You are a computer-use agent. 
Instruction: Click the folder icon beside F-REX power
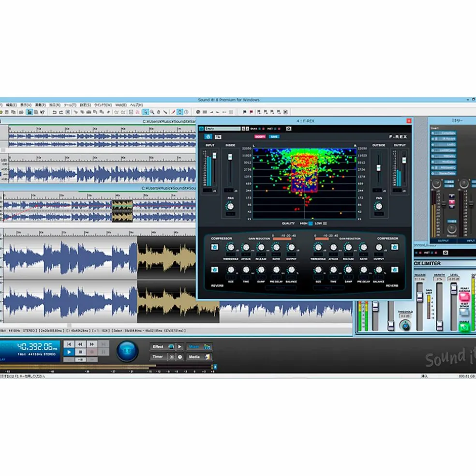[x=218, y=137]
